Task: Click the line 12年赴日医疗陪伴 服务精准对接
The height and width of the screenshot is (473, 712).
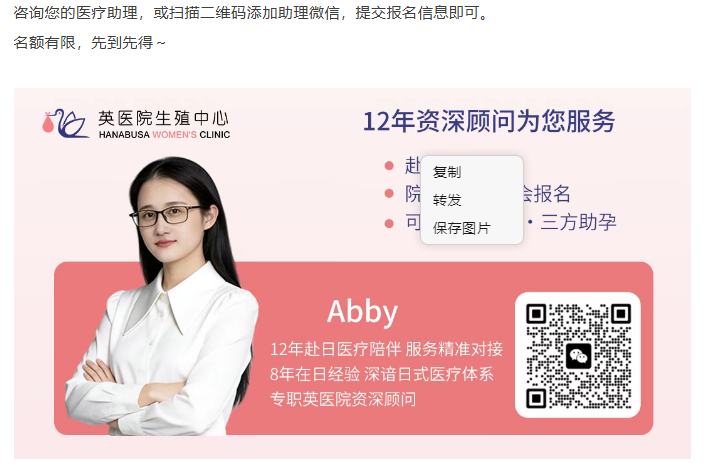Action: 386,349
